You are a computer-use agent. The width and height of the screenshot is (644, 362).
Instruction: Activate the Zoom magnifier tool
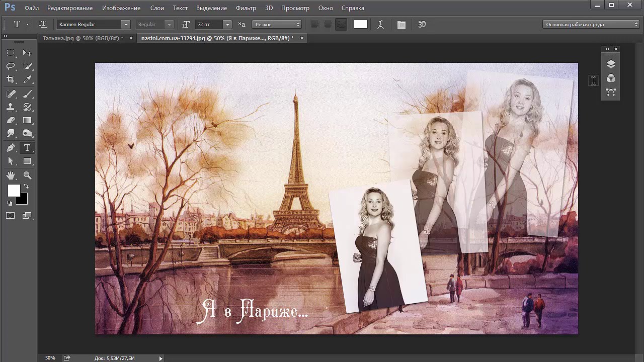click(28, 175)
